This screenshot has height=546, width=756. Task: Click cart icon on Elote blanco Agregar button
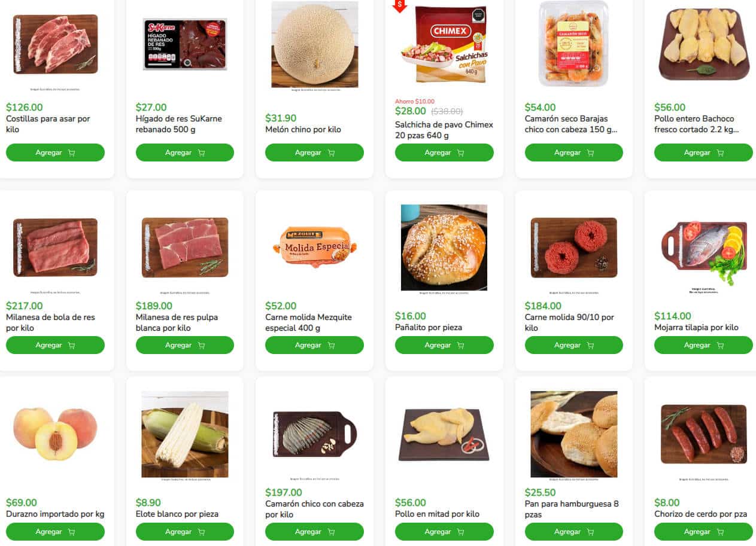point(201,532)
